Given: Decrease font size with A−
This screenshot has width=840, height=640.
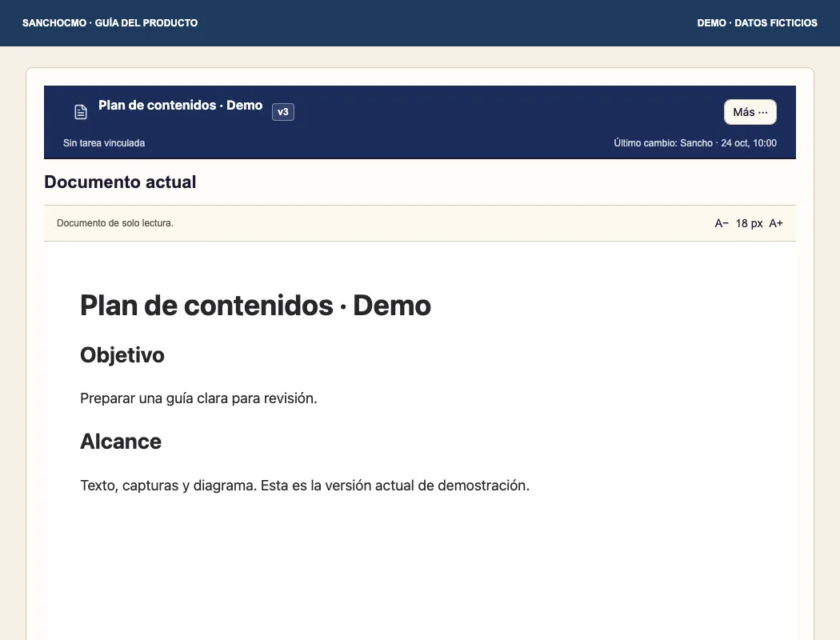Looking at the screenshot, I should coord(721,223).
